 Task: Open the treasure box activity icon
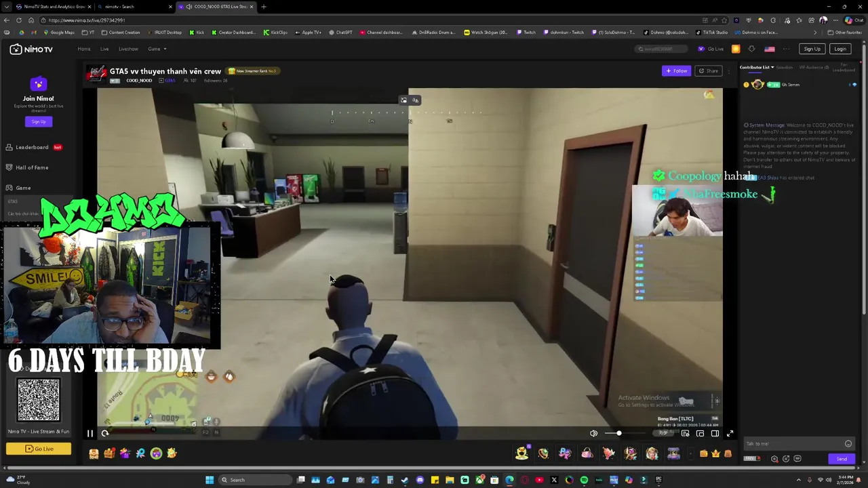click(109, 453)
